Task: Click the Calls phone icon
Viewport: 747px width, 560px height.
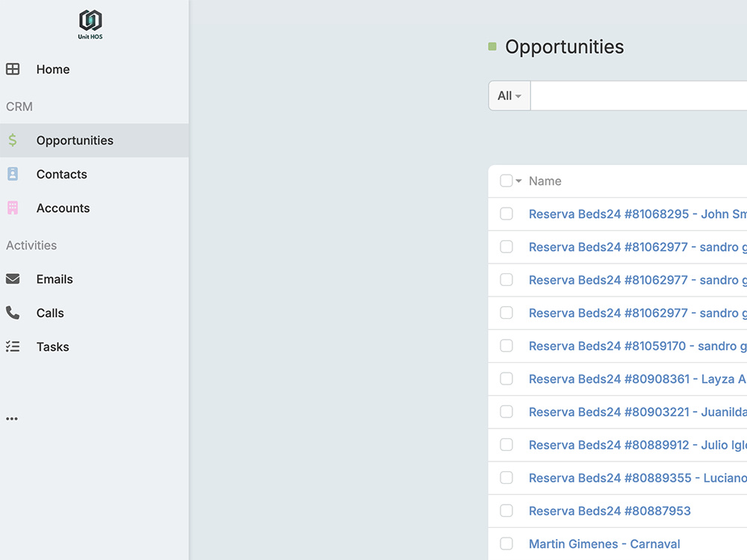Action: [x=13, y=312]
